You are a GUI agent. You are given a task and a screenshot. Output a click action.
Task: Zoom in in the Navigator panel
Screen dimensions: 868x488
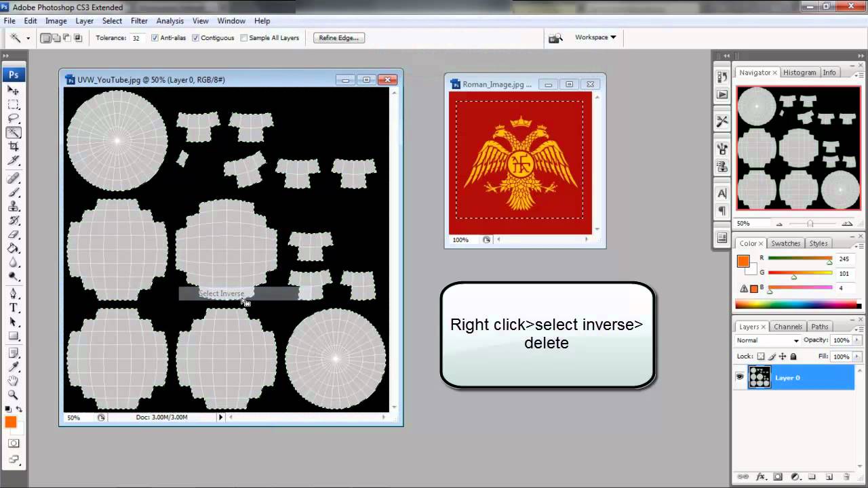pos(847,224)
